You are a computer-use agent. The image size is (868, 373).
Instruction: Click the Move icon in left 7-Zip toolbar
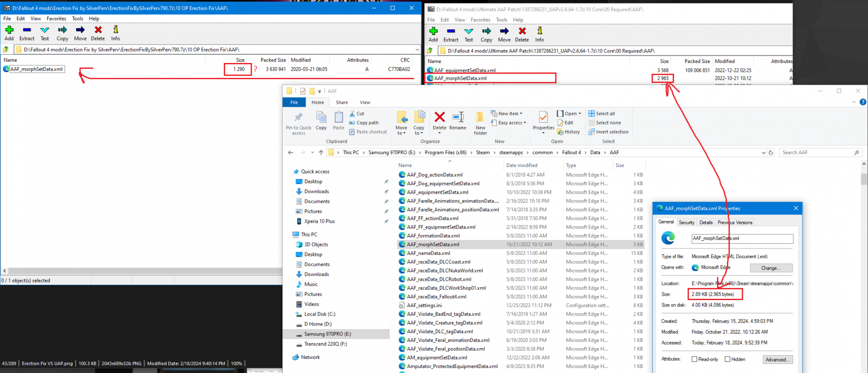(x=80, y=30)
